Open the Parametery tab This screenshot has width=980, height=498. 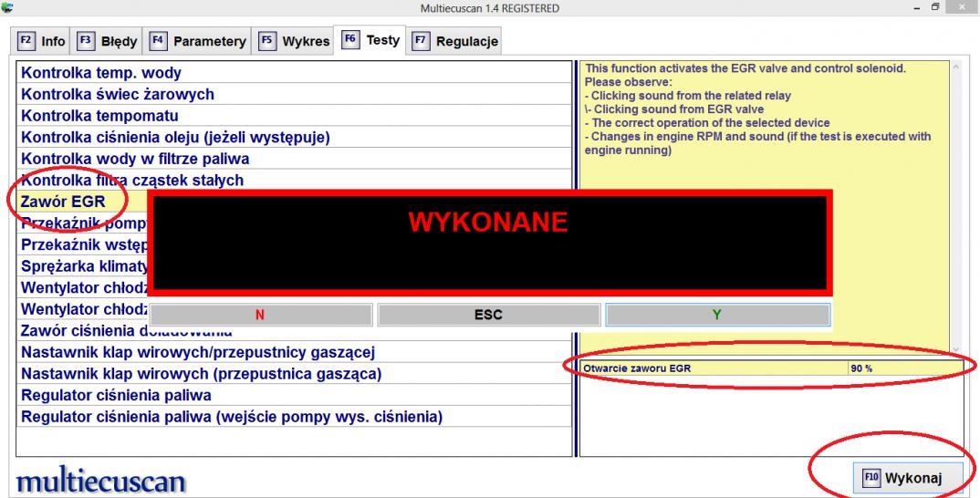click(x=197, y=41)
